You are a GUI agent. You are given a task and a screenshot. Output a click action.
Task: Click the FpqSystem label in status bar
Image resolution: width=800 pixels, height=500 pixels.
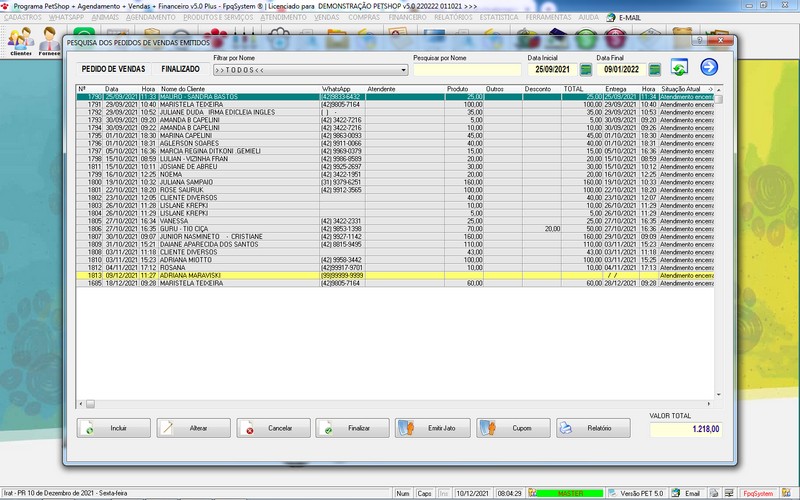pos(758,493)
